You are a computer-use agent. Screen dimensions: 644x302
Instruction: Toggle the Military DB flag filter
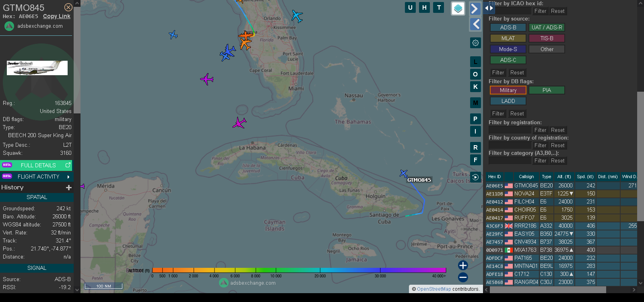tap(508, 90)
